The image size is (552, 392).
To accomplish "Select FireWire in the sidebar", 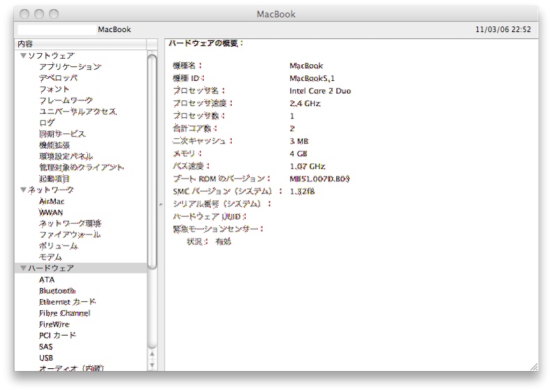I will click(54, 324).
